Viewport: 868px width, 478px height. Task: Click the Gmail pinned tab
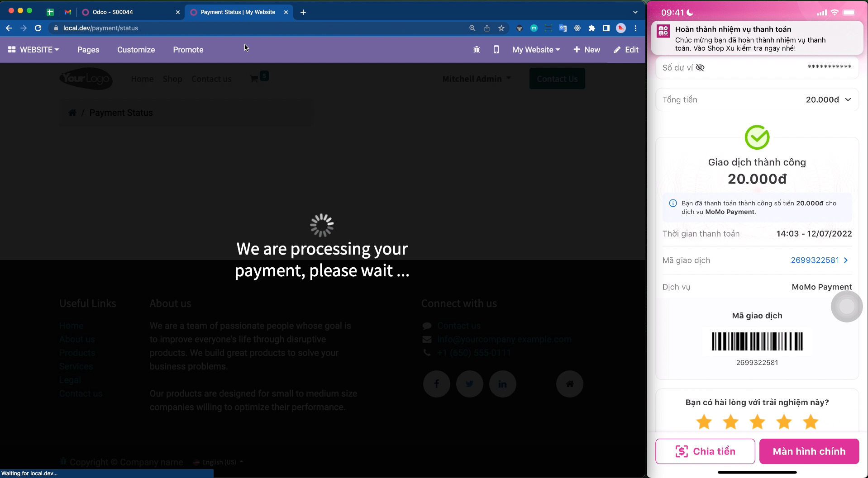pos(68,12)
